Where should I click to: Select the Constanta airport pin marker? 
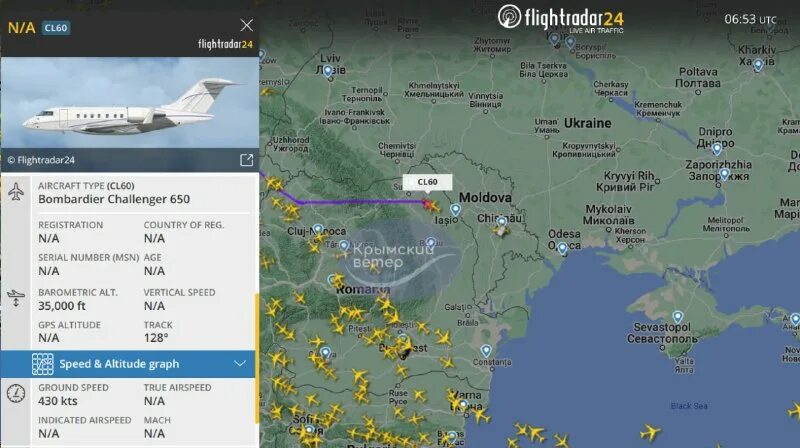click(486, 351)
